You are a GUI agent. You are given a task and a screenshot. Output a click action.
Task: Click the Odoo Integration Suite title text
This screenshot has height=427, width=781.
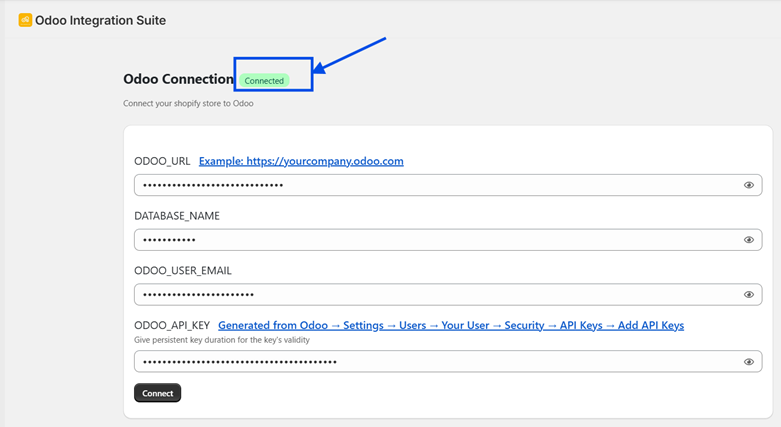100,20
